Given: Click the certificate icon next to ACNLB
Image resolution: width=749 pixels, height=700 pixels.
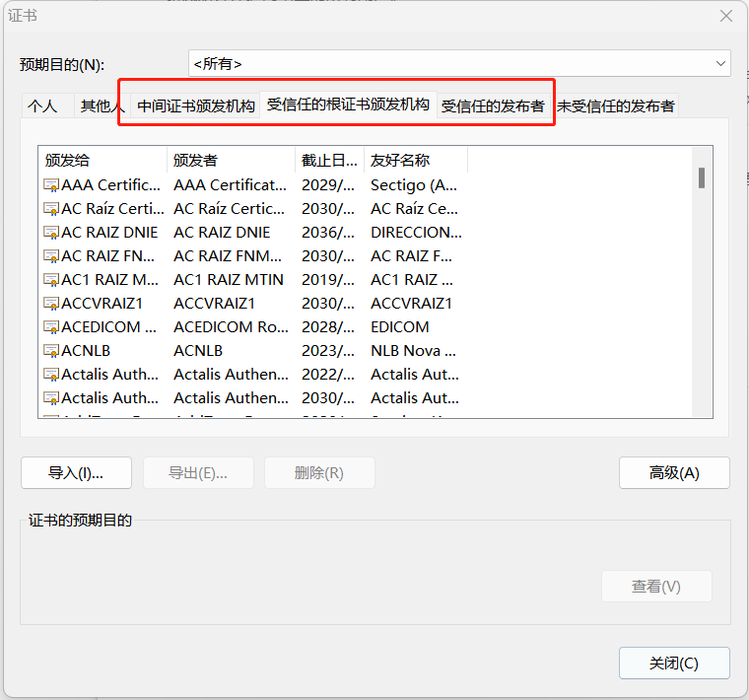Looking at the screenshot, I should point(51,351).
